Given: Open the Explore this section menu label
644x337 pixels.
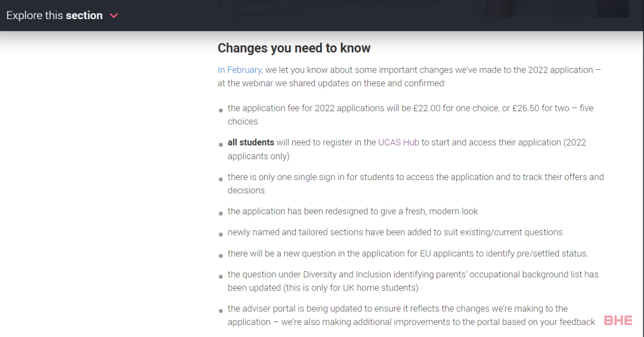Looking at the screenshot, I should (x=54, y=16).
